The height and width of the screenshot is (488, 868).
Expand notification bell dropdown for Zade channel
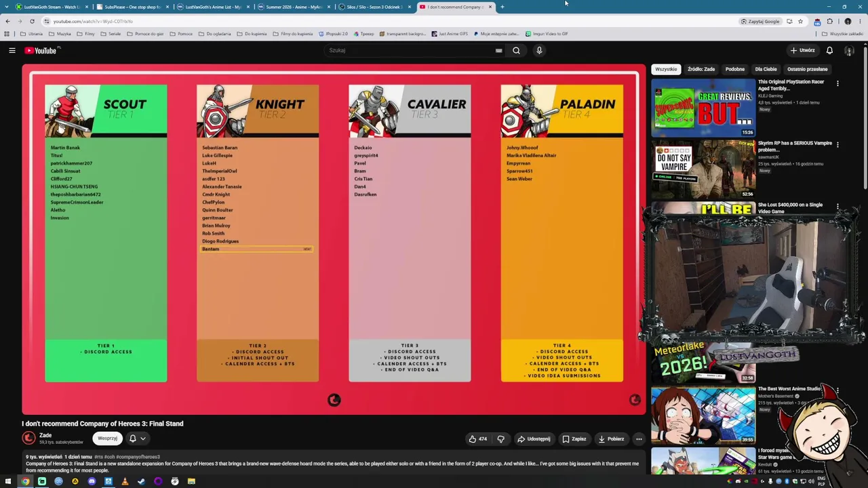click(x=137, y=439)
